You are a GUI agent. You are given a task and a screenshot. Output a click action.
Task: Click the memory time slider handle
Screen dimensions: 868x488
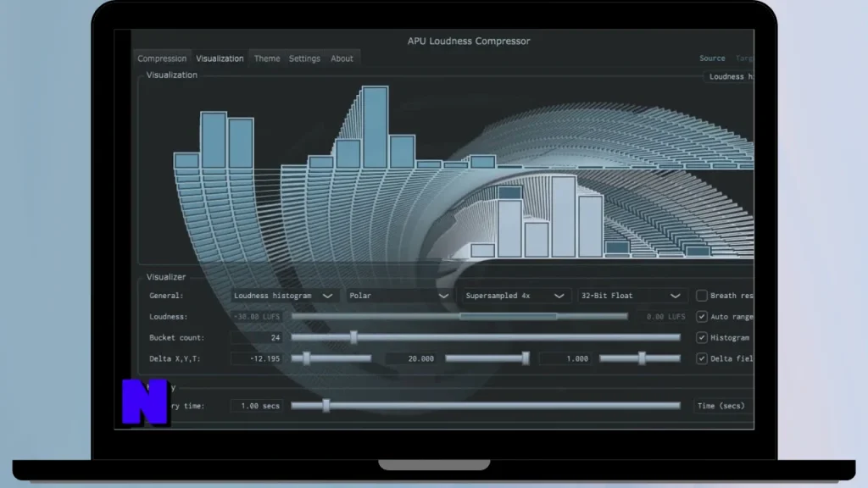tap(326, 406)
